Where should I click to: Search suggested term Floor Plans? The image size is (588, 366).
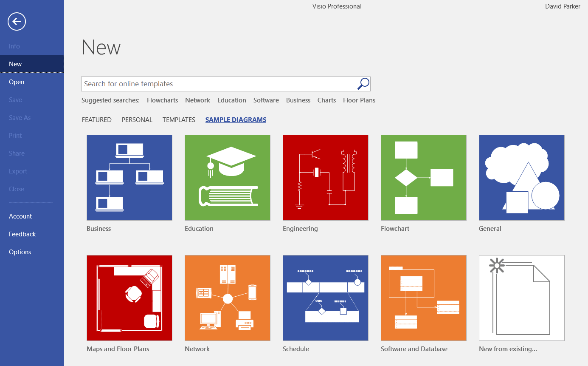point(359,100)
